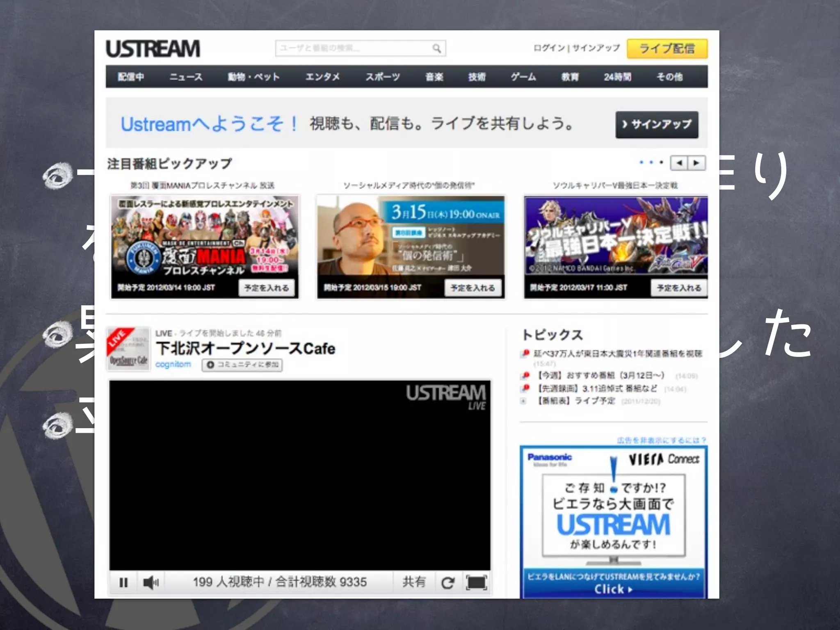This screenshot has width=840, height=630.
Task: Click the コミュニティに参加 button
Action: [242, 365]
